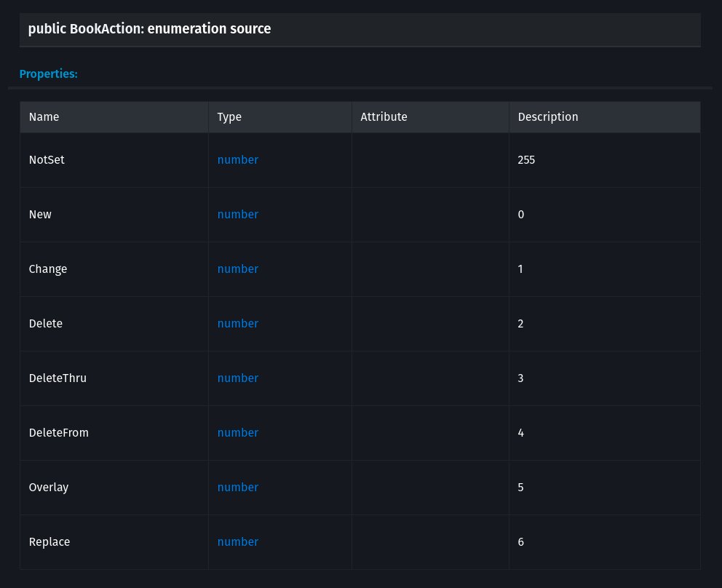
Task: Click the Properties section heading
Action: [x=48, y=73]
